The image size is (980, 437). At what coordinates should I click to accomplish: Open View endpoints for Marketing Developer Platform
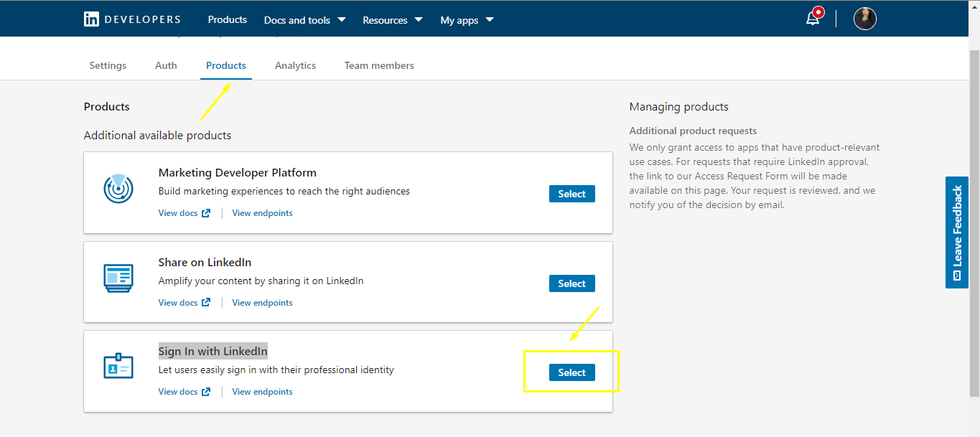(262, 213)
